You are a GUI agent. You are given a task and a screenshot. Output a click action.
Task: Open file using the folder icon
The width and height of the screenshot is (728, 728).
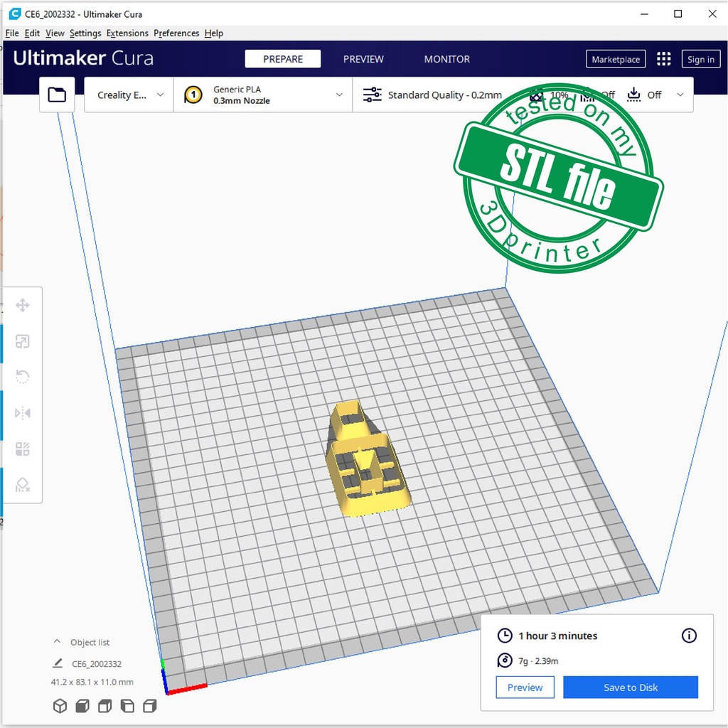click(x=57, y=95)
